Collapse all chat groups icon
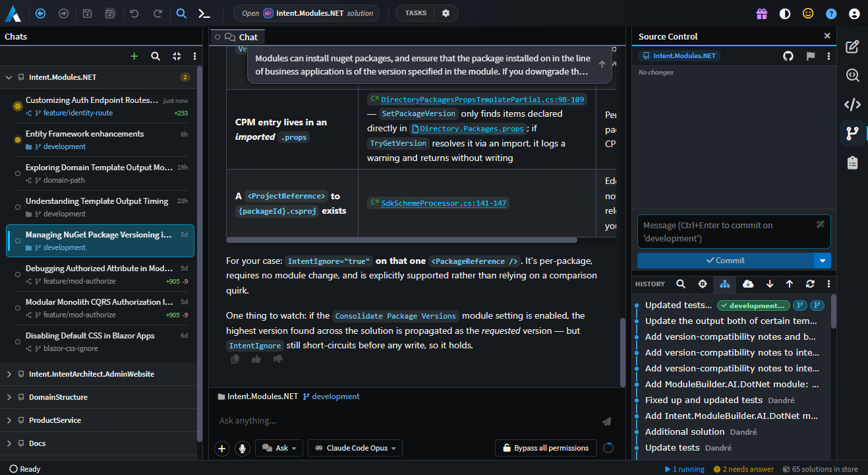The image size is (868, 475). click(177, 56)
